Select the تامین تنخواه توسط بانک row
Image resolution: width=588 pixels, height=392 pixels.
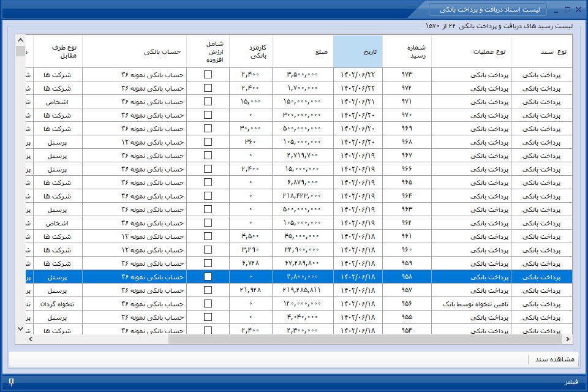pos(299,304)
